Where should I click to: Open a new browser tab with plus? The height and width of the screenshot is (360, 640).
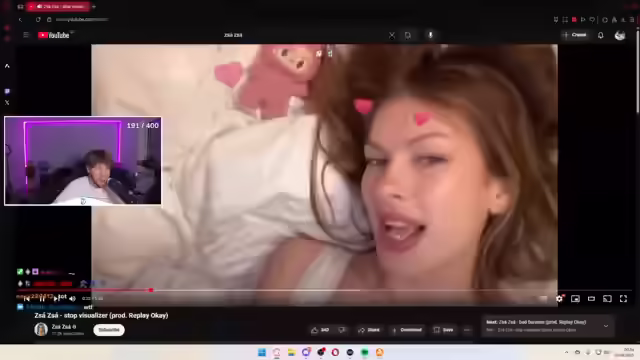click(94, 7)
